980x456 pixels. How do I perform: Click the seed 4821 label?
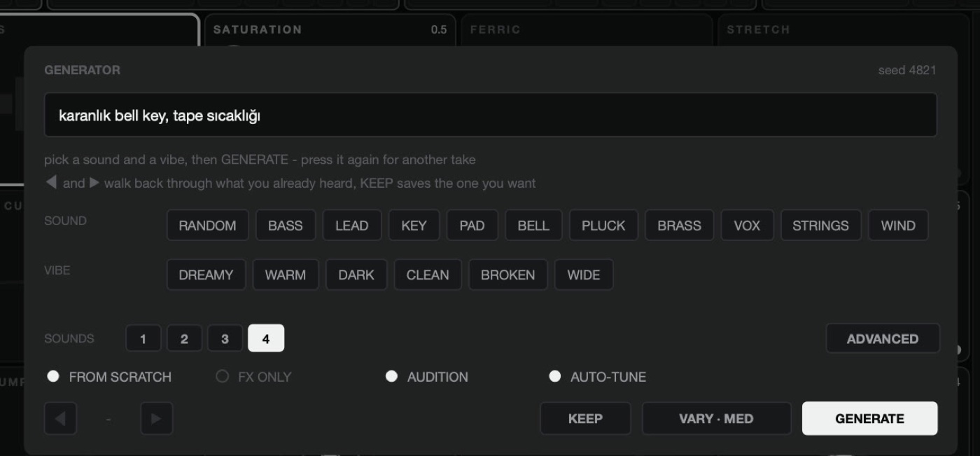pos(907,70)
